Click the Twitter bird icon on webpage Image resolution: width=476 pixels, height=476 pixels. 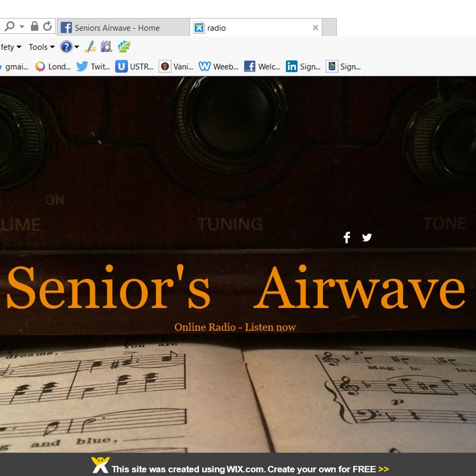pyautogui.click(x=367, y=237)
